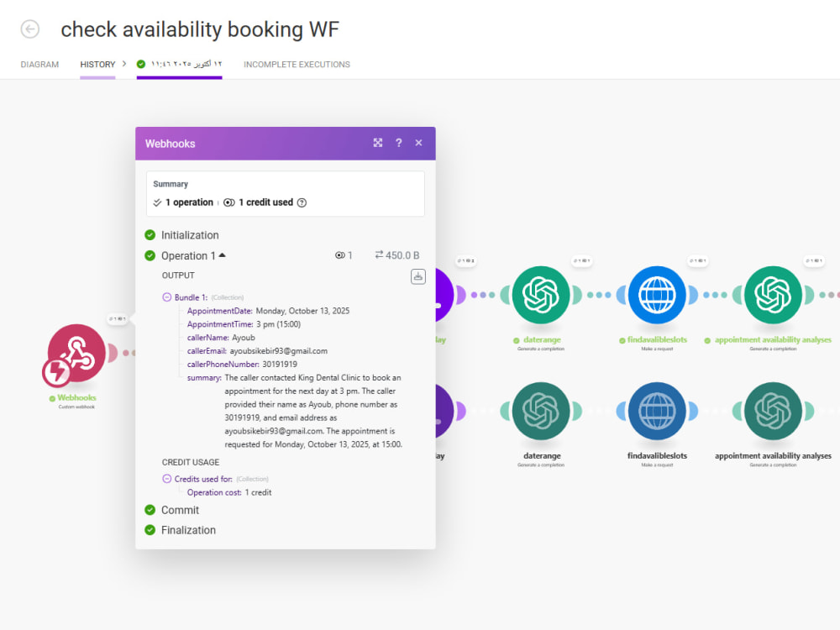Select the upper daterange OpenAI module
The image size is (840, 630).
540,295
